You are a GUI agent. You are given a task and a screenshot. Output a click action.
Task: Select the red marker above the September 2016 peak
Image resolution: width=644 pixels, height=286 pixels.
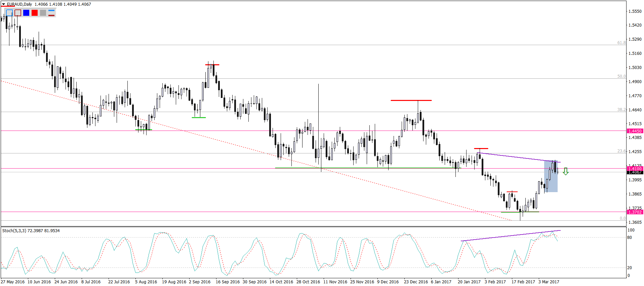212,65
